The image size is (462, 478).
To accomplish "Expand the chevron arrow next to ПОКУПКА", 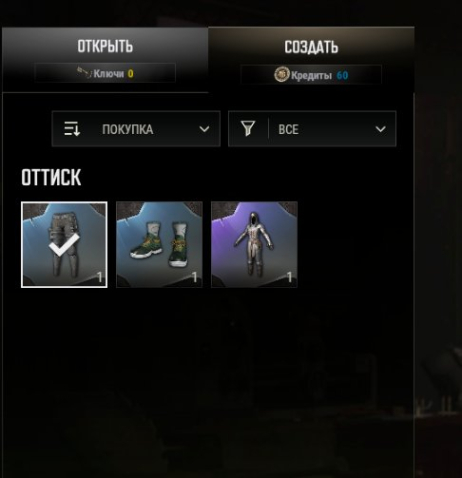I will click(204, 129).
